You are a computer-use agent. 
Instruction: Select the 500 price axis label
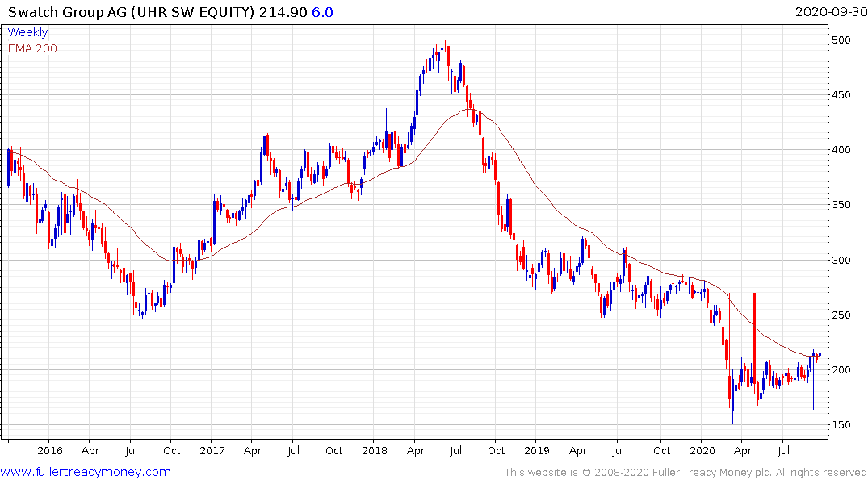pyautogui.click(x=841, y=40)
